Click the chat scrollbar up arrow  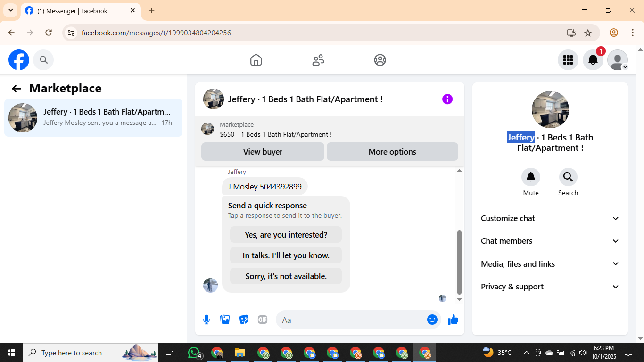pos(460,171)
